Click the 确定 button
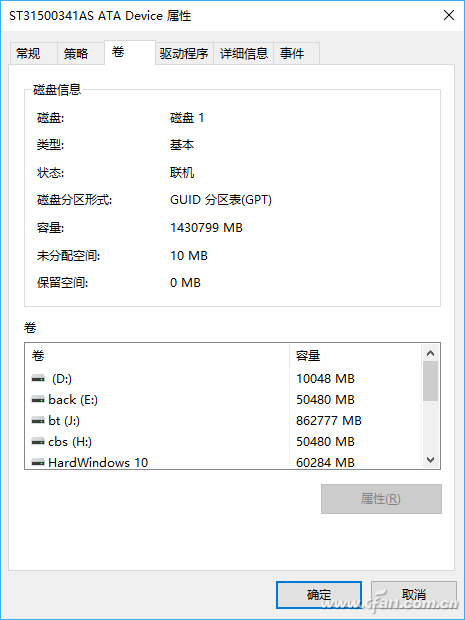Screen dimensions: 465x620 (x=319, y=595)
